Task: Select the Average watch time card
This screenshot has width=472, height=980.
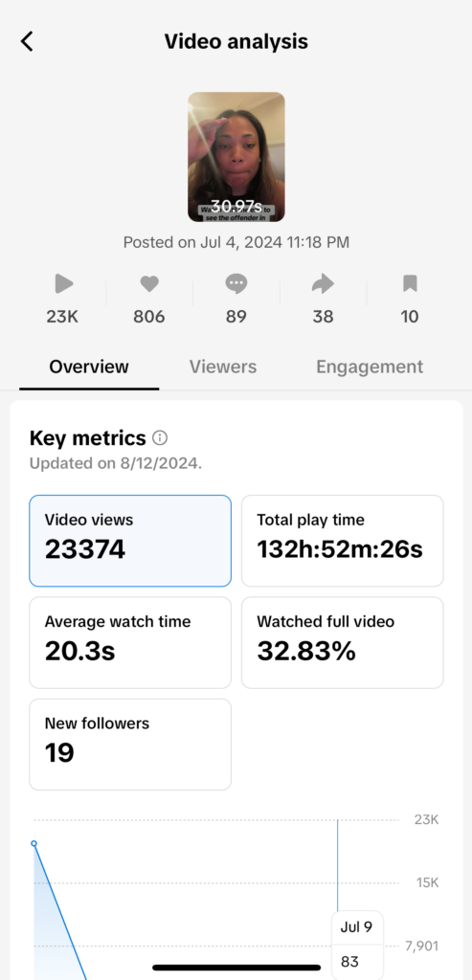Action: (130, 642)
